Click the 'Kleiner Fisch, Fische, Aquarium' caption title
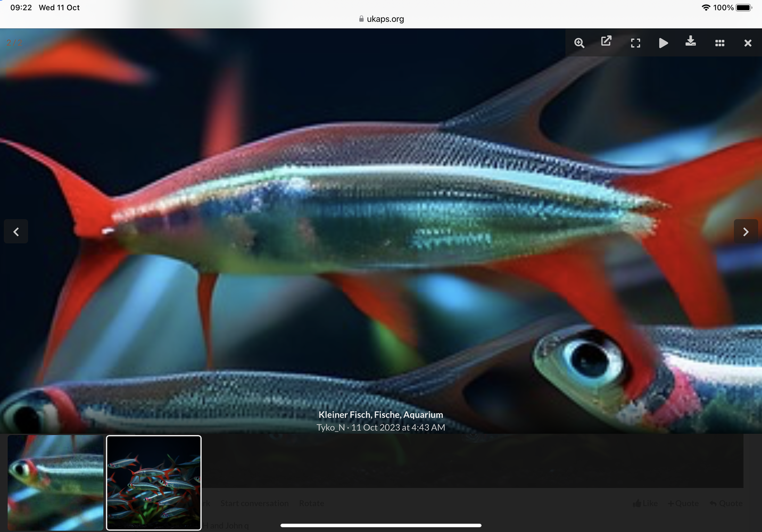Screen dimensions: 762x532 (x=381, y=414)
